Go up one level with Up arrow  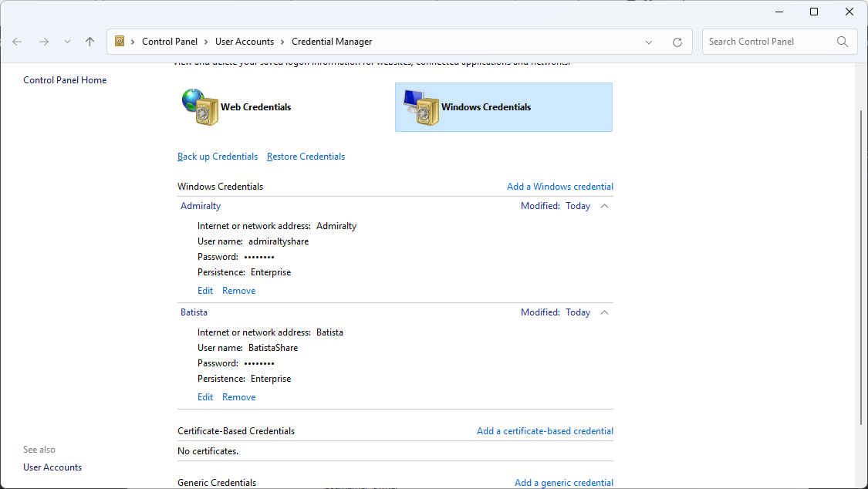pyautogui.click(x=90, y=42)
